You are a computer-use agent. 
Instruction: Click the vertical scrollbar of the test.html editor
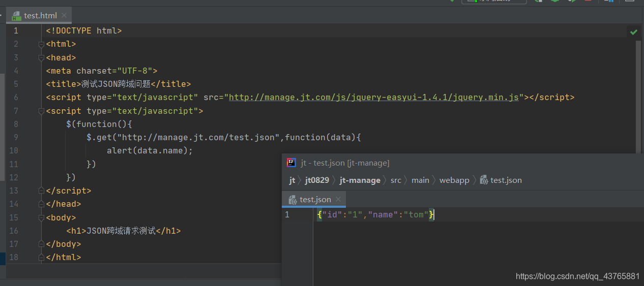639,97
